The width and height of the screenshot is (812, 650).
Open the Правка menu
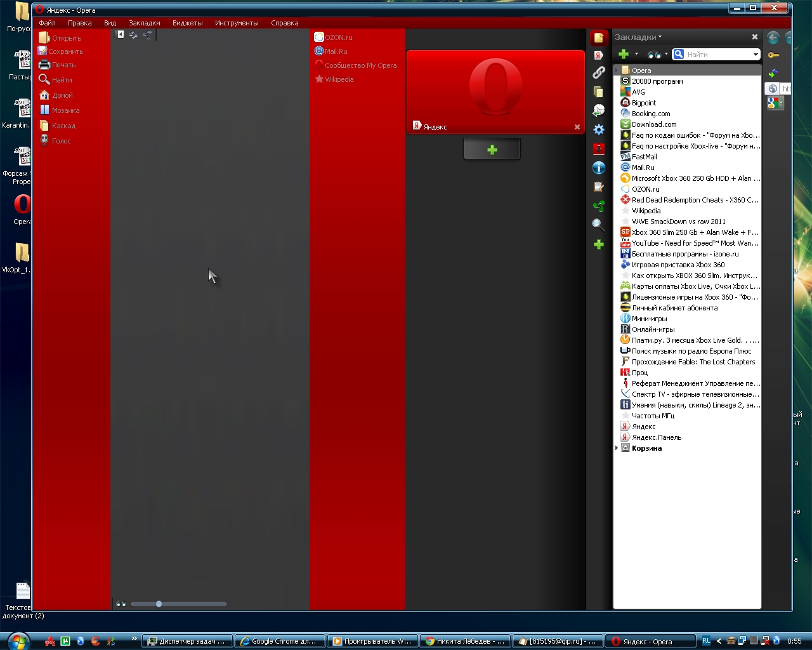(x=80, y=23)
